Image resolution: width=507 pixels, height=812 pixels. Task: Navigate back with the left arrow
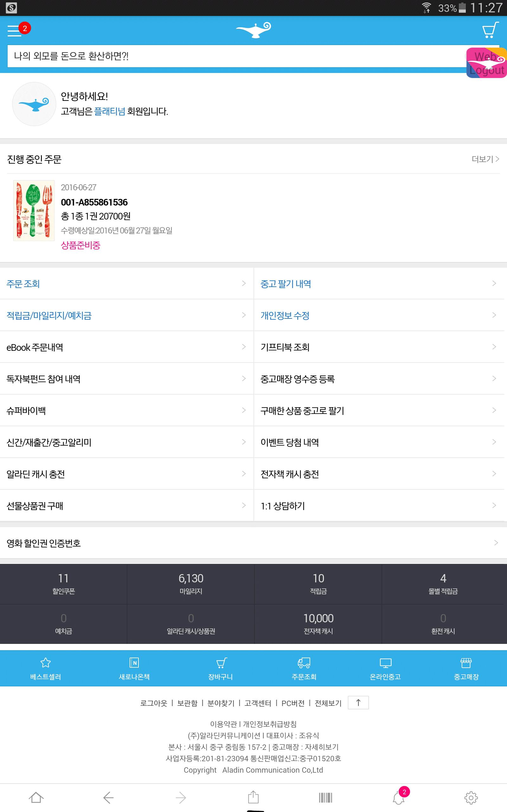pos(108,798)
